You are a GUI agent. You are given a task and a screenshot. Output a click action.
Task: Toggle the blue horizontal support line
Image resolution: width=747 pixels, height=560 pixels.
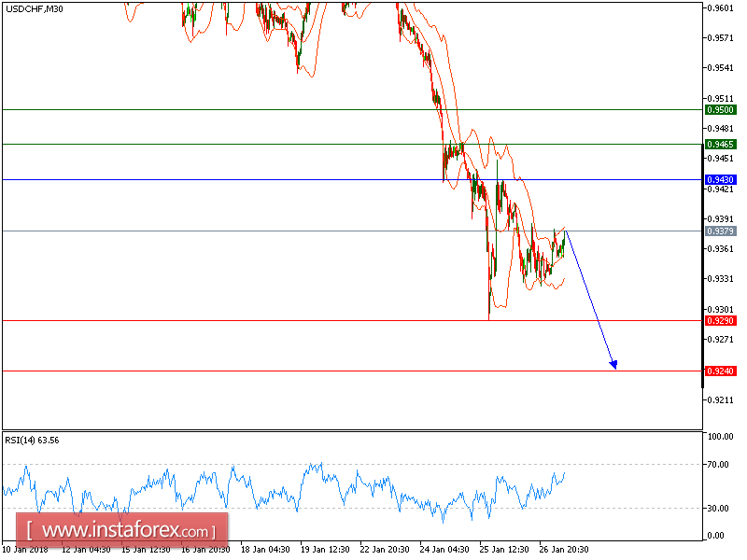pyautogui.click(x=280, y=177)
